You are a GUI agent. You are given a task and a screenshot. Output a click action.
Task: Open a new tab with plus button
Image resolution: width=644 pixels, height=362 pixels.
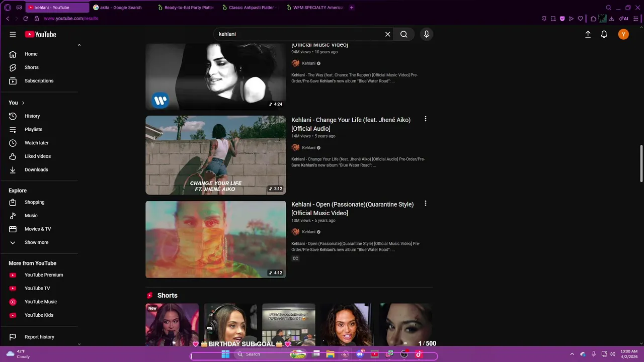coord(351,8)
